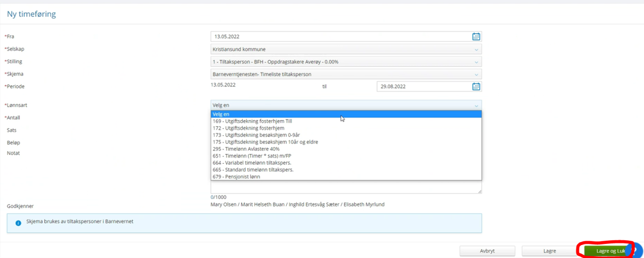
Task: Select the 'Velg en' highlighted option
Action: pos(346,114)
